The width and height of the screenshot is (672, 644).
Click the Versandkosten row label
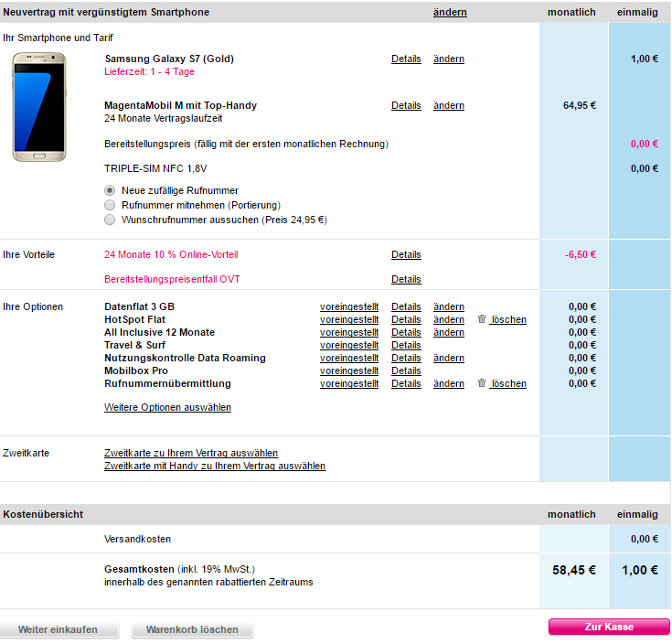pos(137,540)
